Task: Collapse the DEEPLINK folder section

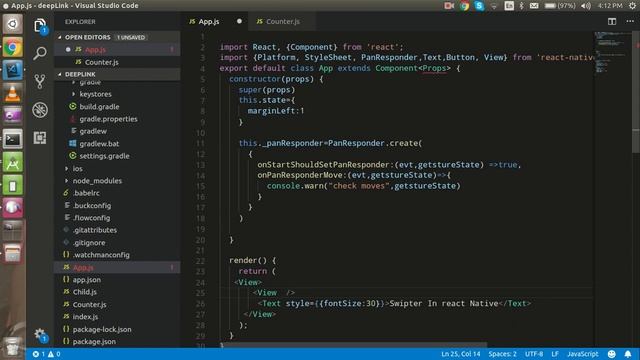Action: [117, 74]
